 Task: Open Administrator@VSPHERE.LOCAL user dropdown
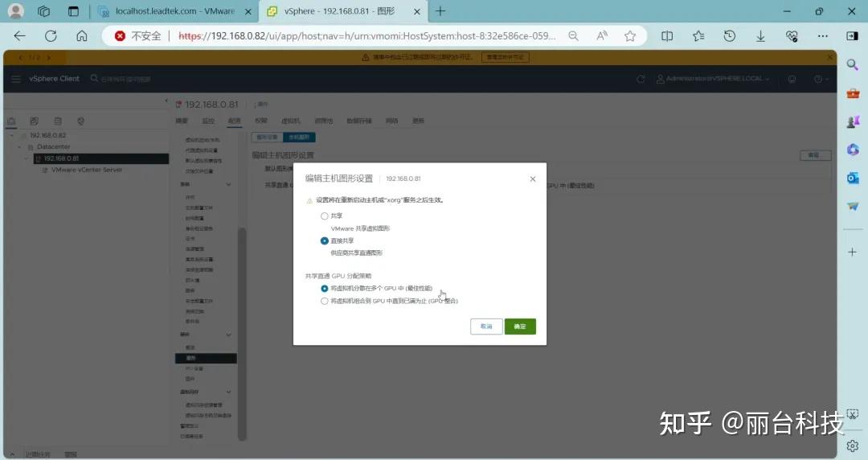click(712, 79)
